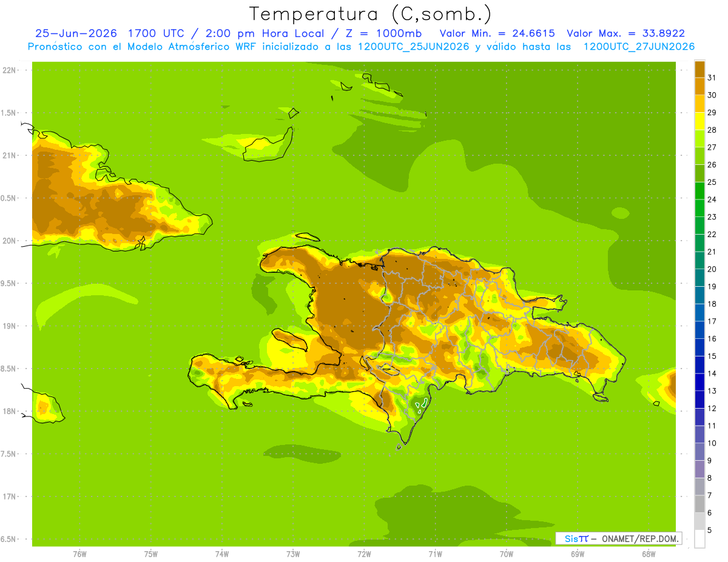Pick the yellow legend swatch between 28 and 29
Screen dimensions: 728x562
tap(699, 121)
